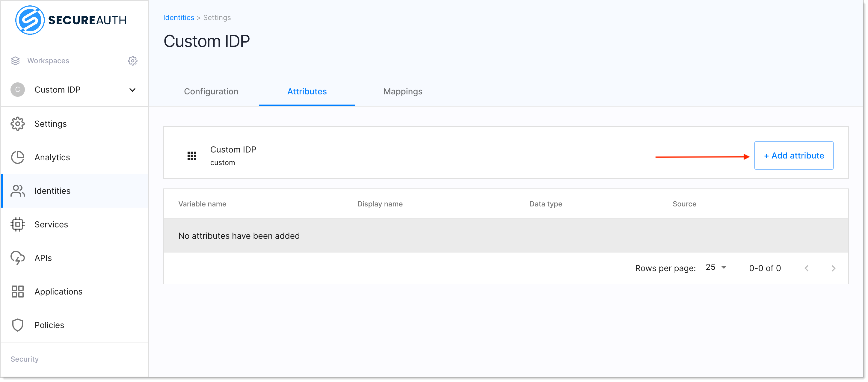Click the 'No attributes have been added' row
Viewport: 868px width, 382px height.
click(x=506, y=236)
